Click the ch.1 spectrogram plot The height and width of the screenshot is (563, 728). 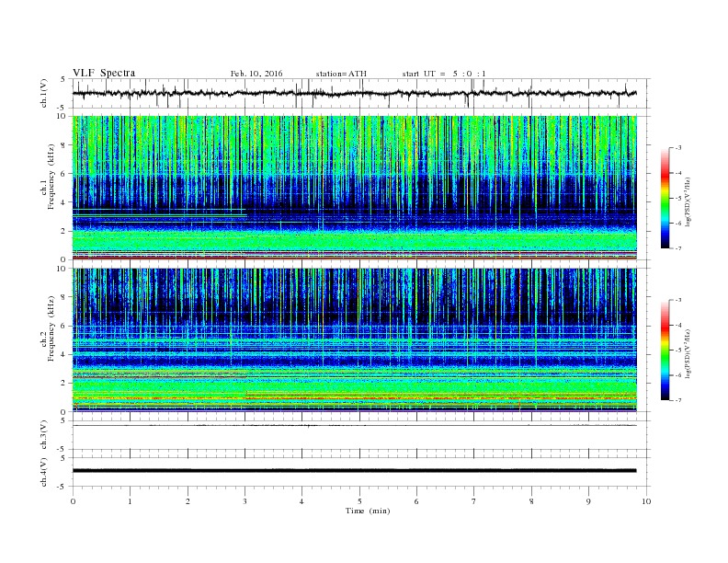[x=355, y=188]
